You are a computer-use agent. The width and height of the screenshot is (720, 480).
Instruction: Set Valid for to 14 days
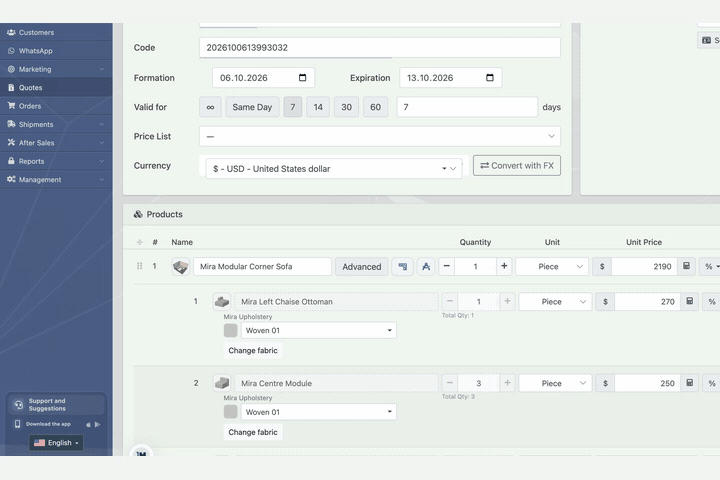point(318,107)
